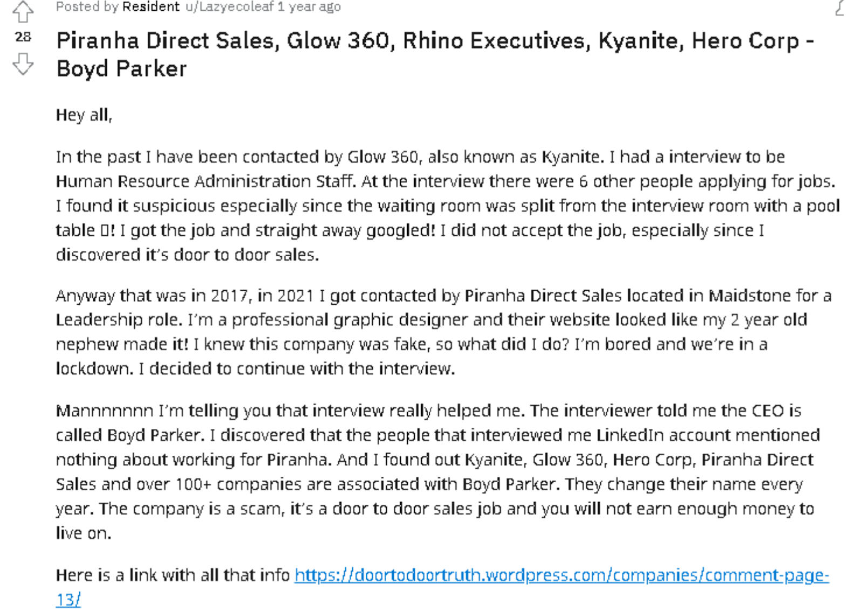Click the vote score "28"
The width and height of the screenshot is (863, 616).
[x=23, y=37]
